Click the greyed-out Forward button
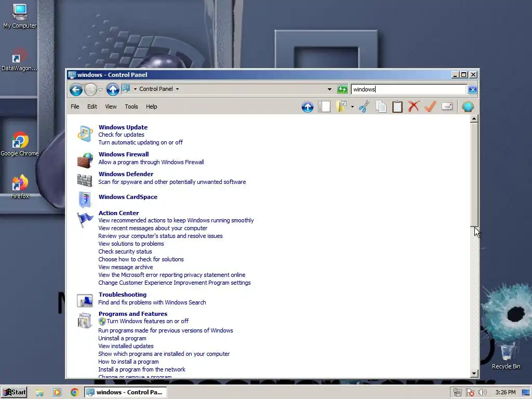 pos(90,89)
